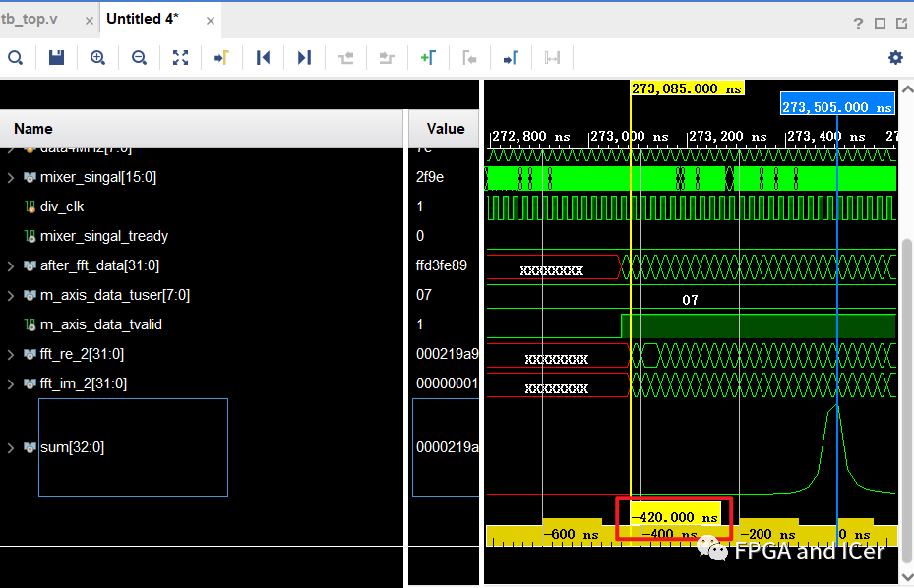Expand fft_im_2[31:0] bus
Viewport: 914px width, 588px height.
pyautogui.click(x=11, y=384)
